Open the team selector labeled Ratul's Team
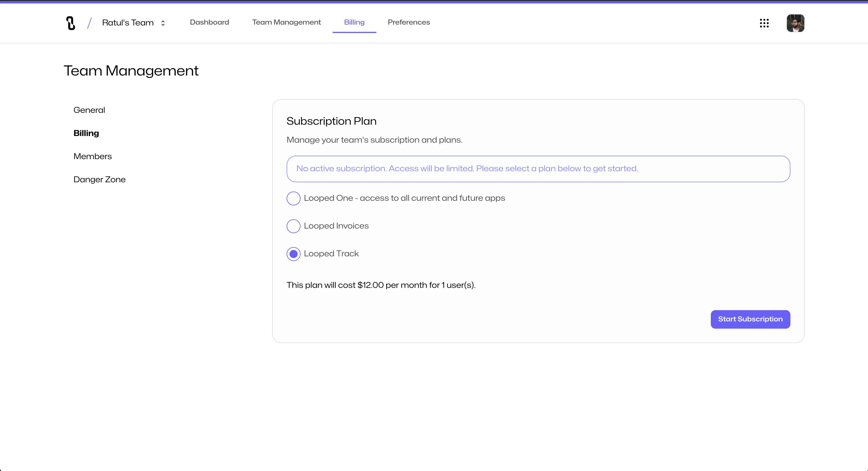 [128, 23]
